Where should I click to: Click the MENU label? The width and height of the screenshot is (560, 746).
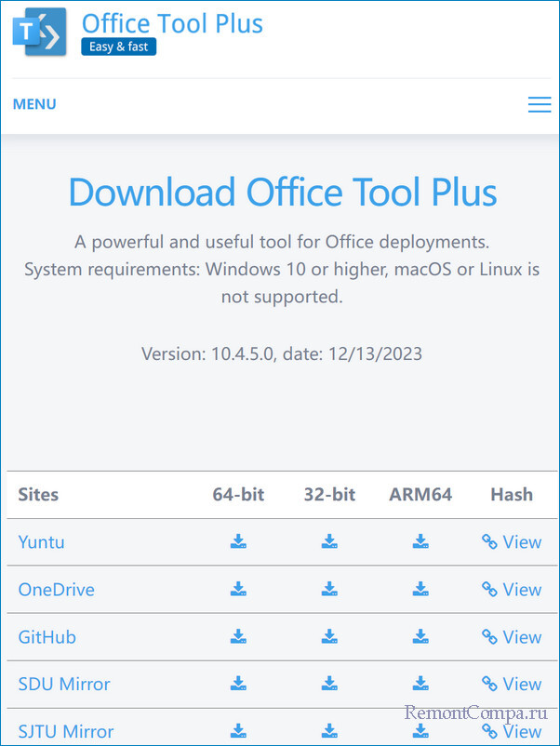coord(34,104)
